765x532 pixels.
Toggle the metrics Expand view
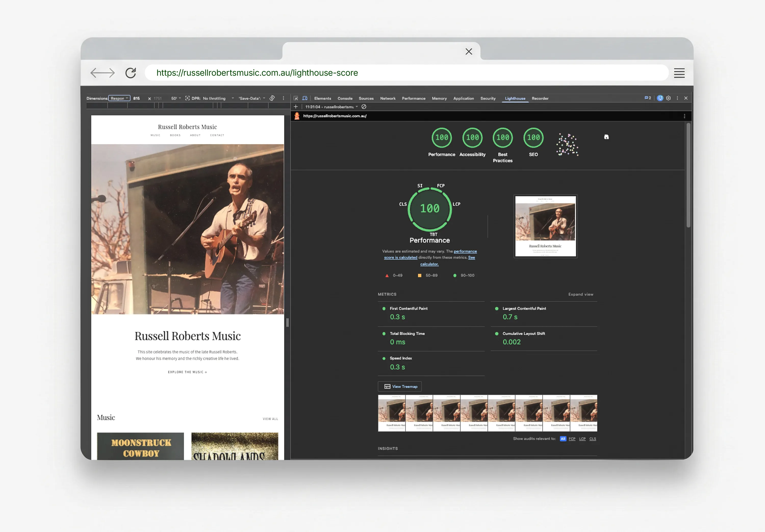pyautogui.click(x=580, y=294)
